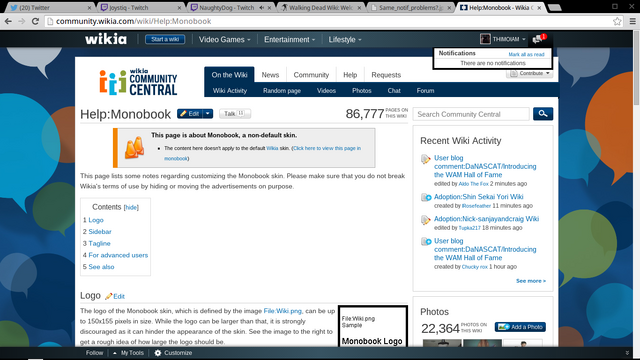Expand the Entertainment menu
Image resolution: width=640 pixels, height=360 pixels.
click(289, 40)
